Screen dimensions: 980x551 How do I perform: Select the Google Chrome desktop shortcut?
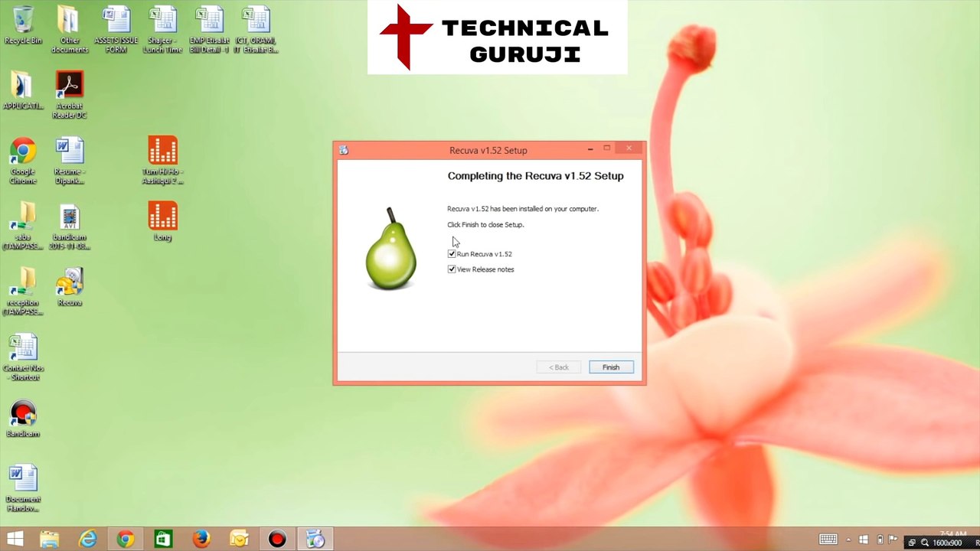(x=23, y=161)
